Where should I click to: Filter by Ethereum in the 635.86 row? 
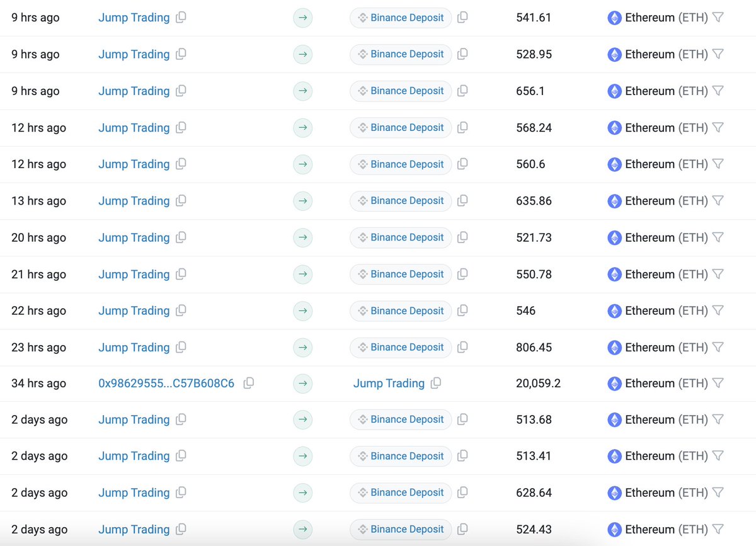coord(718,201)
